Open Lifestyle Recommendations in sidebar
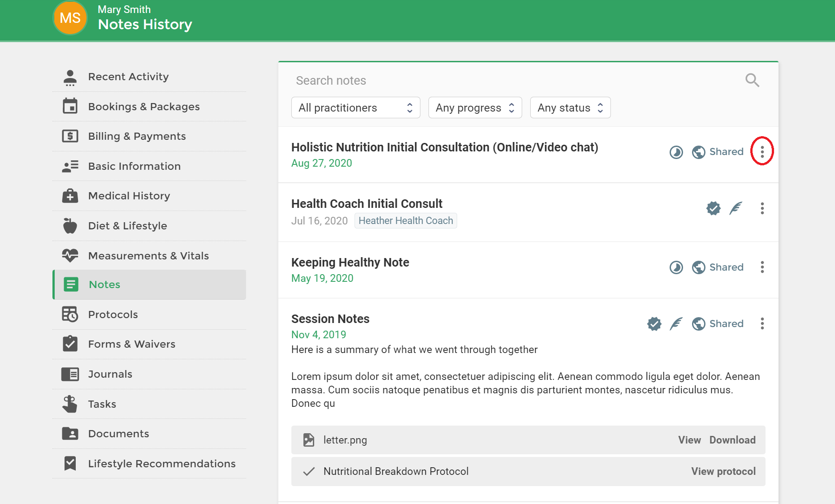 click(x=149, y=464)
